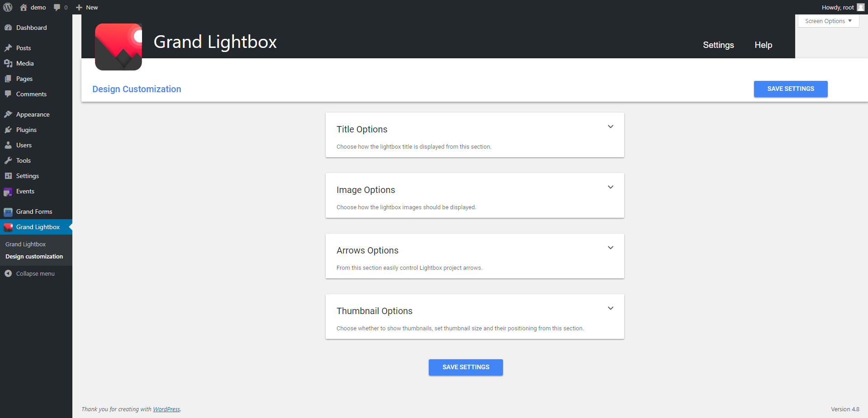Click the Users person icon

click(8, 145)
